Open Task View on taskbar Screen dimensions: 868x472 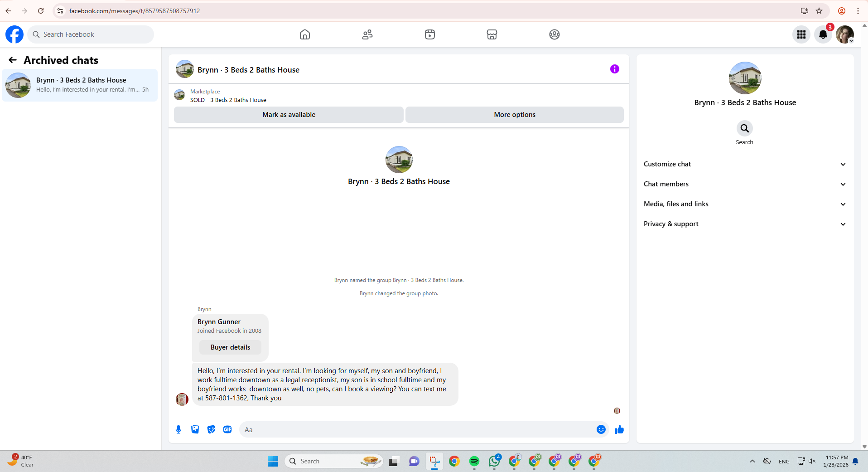point(394,461)
